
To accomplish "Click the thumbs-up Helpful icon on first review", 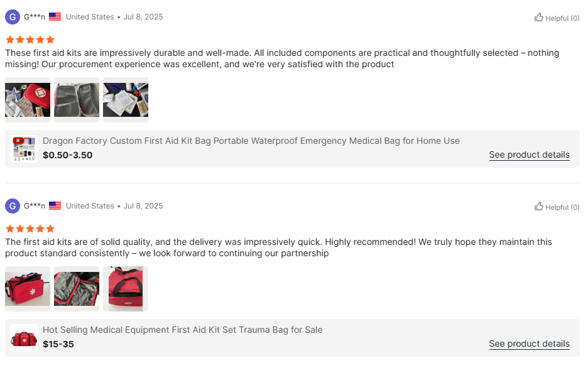I will [538, 18].
